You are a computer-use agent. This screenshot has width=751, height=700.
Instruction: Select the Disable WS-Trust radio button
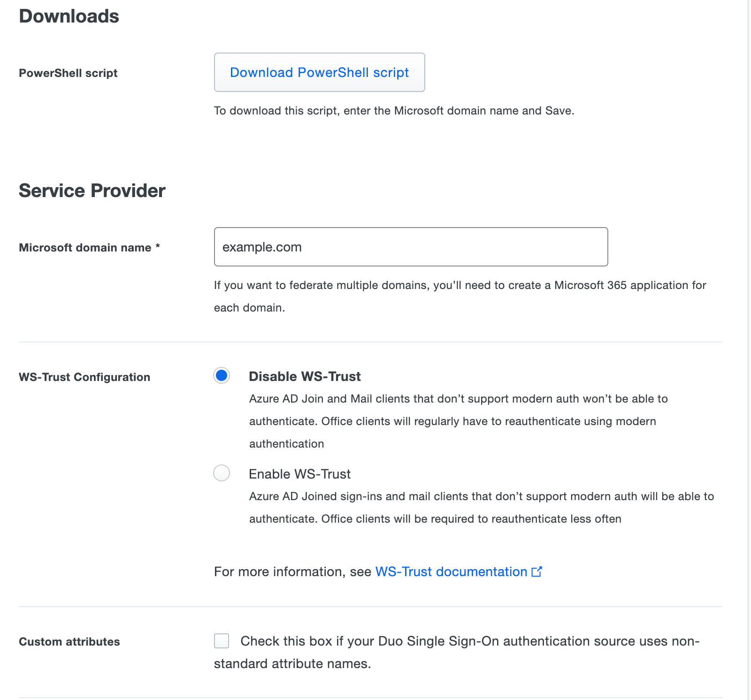coord(221,375)
